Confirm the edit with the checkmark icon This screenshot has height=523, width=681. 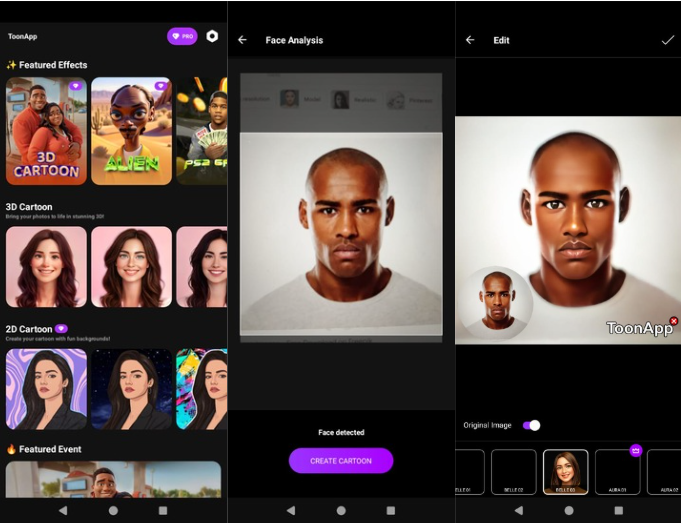[x=668, y=40]
